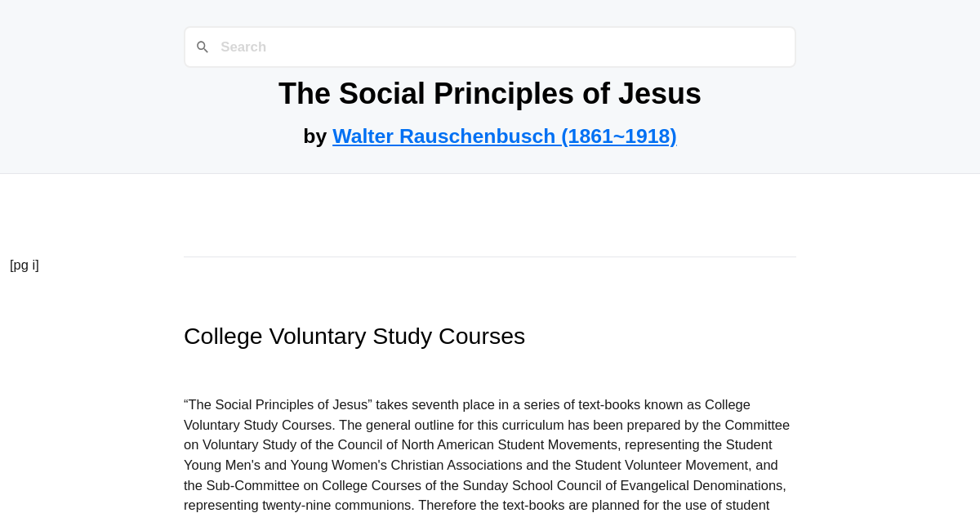
Task: Click the author's life dates (1861~1918)
Action: pyautogui.click(x=618, y=136)
